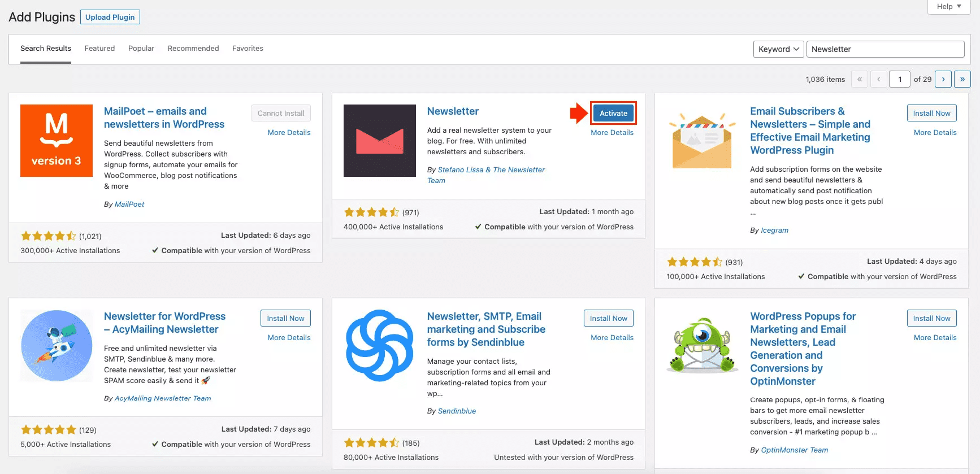980x474 pixels.
Task: Click the 80,000+ Active Installations text
Action: click(x=391, y=457)
